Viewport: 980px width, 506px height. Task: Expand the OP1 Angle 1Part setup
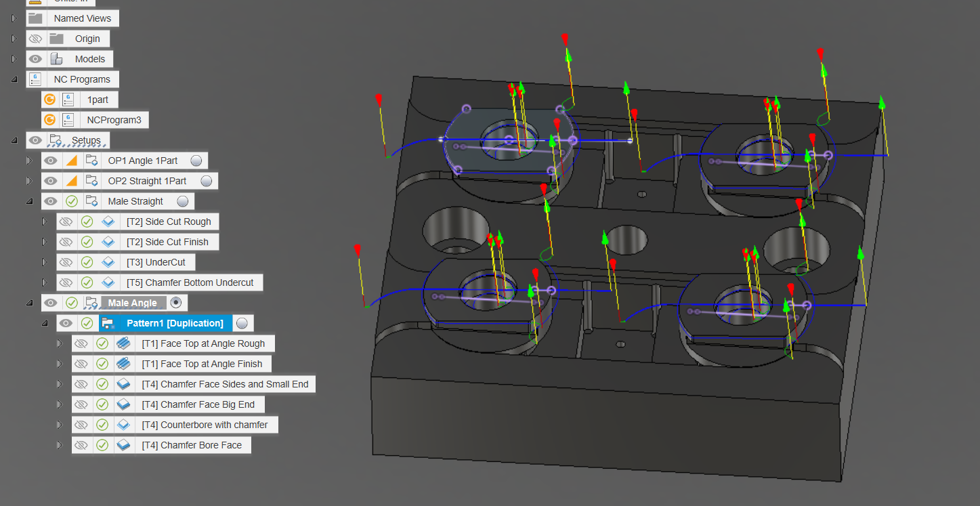point(29,161)
